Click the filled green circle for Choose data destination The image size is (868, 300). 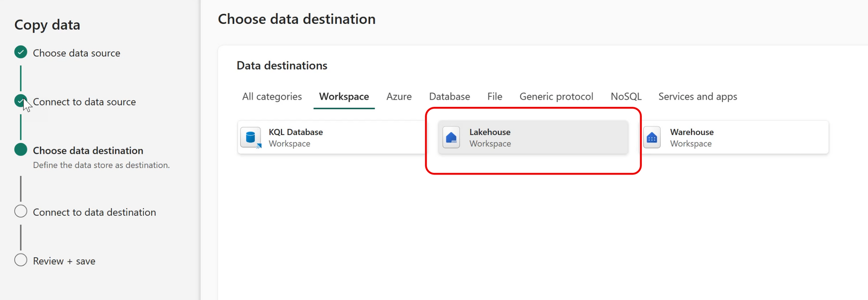pyautogui.click(x=20, y=150)
